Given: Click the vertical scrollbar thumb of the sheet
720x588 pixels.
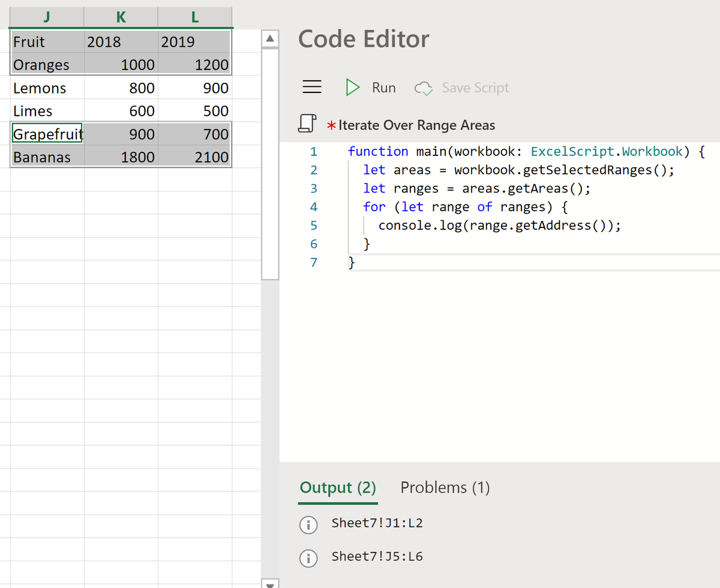Looking at the screenshot, I should point(270,163).
